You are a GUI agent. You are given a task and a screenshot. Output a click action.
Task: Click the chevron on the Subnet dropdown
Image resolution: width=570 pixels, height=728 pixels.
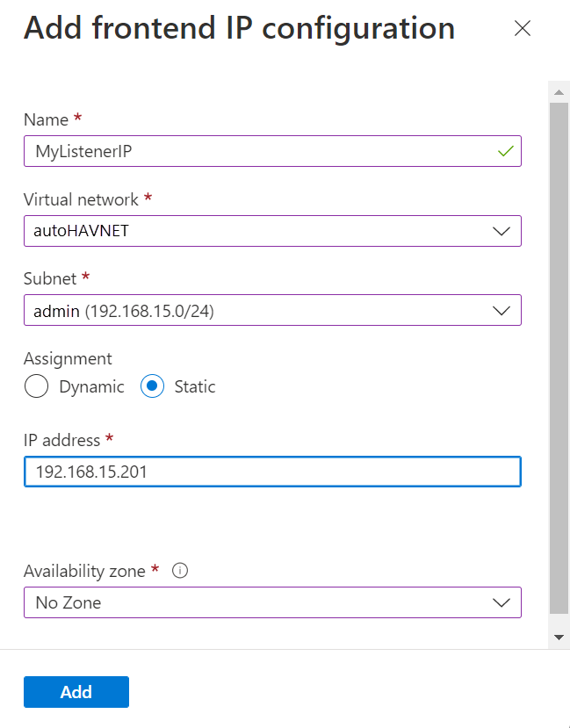[501, 310]
